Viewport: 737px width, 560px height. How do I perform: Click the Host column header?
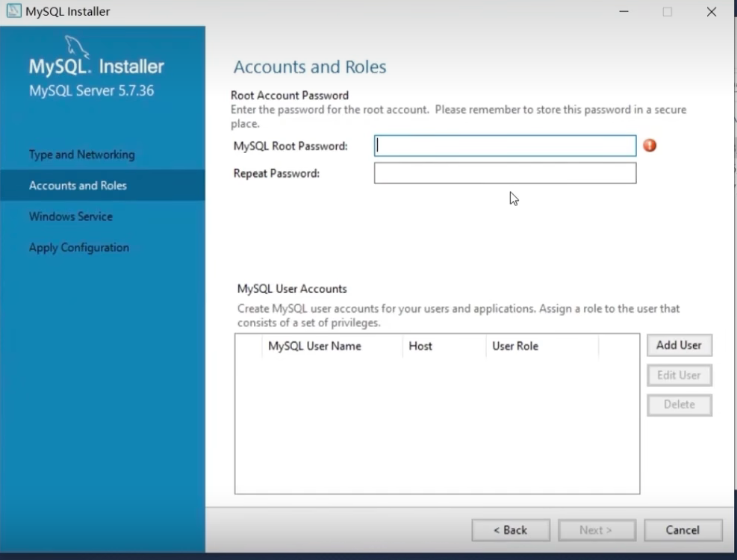(444, 346)
